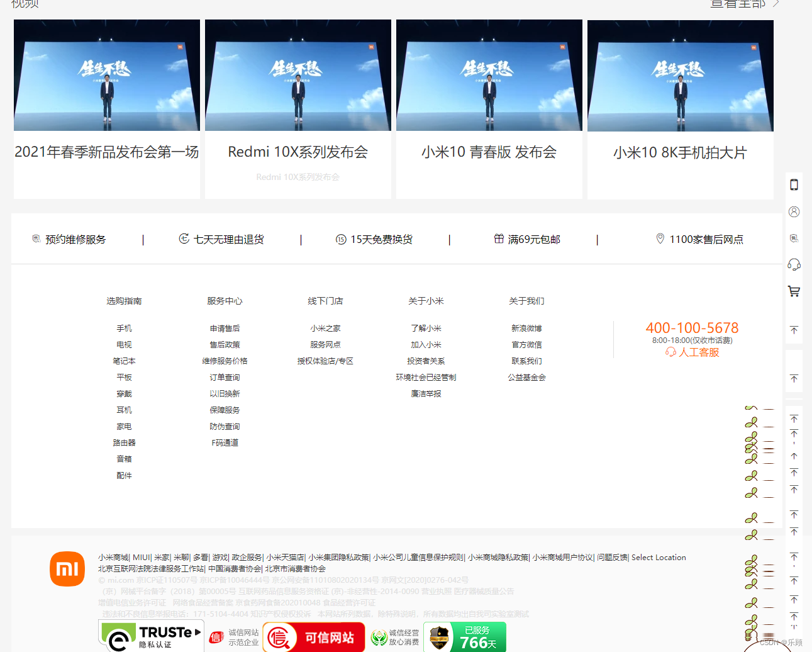812x652 pixels.
Task: Open the MIUI link in the footer
Action: click(x=140, y=557)
